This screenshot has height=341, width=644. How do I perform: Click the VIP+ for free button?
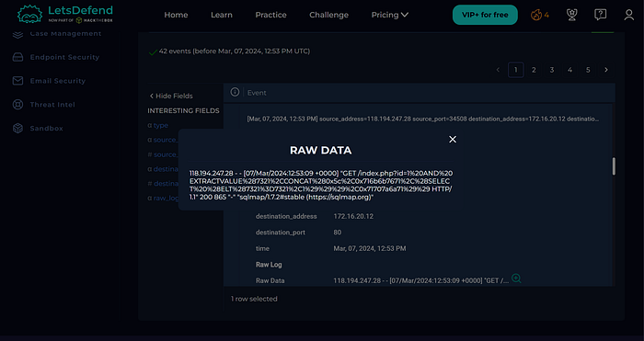(485, 15)
